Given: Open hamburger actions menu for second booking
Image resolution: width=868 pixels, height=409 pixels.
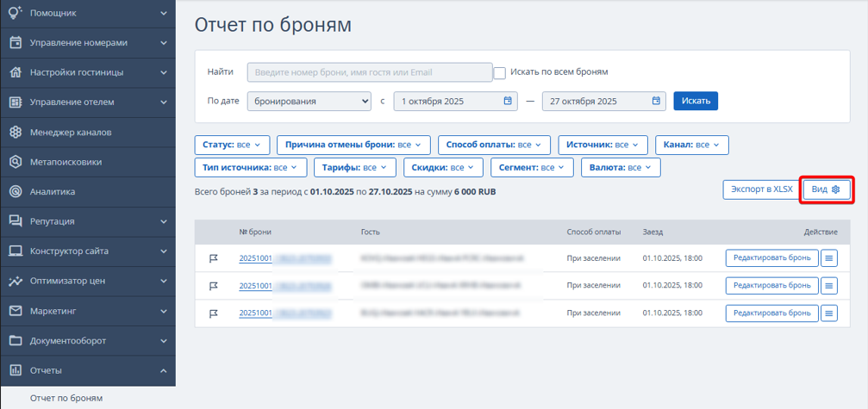Looking at the screenshot, I should (829, 285).
